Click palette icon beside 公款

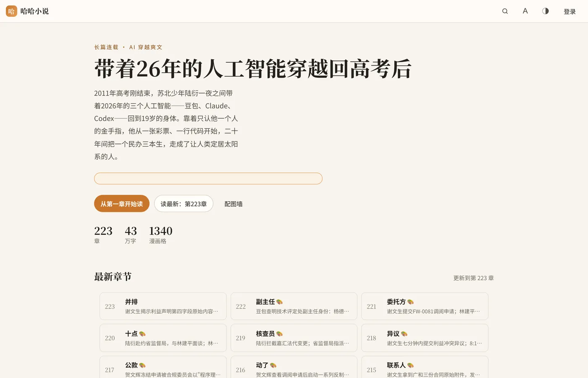tap(142, 365)
